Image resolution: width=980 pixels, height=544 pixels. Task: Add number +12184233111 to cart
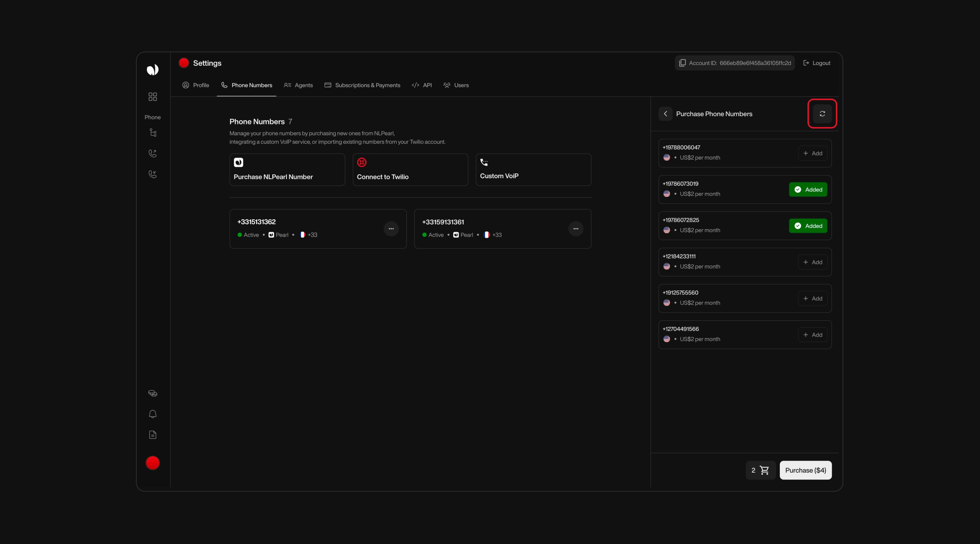coord(813,262)
